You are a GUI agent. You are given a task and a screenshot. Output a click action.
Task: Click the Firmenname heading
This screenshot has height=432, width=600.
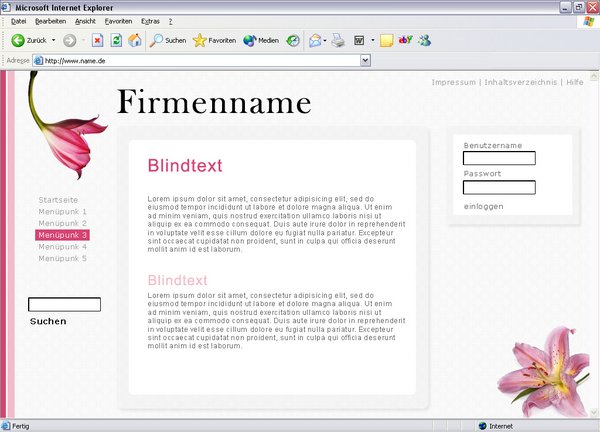tap(214, 102)
